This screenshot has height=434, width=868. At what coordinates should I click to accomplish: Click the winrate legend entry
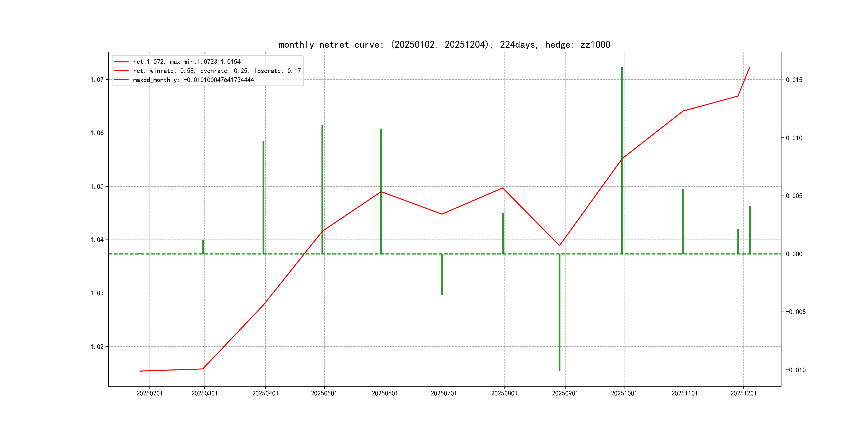[x=217, y=71]
